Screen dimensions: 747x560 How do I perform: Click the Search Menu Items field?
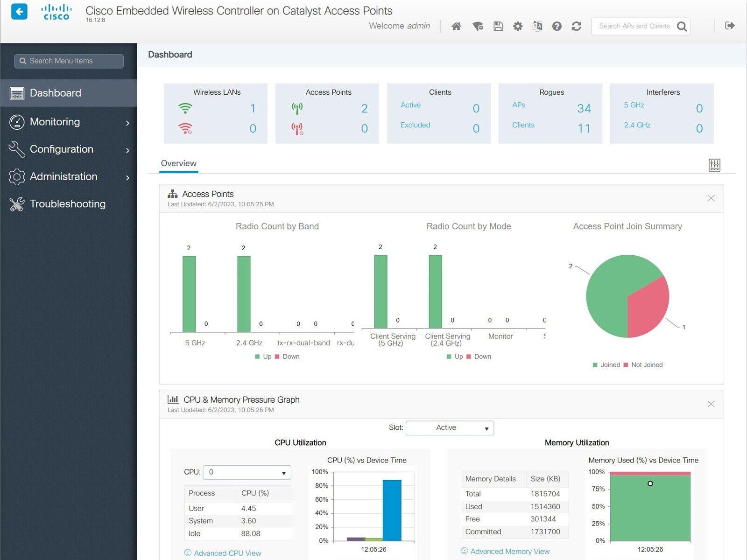[x=69, y=61]
